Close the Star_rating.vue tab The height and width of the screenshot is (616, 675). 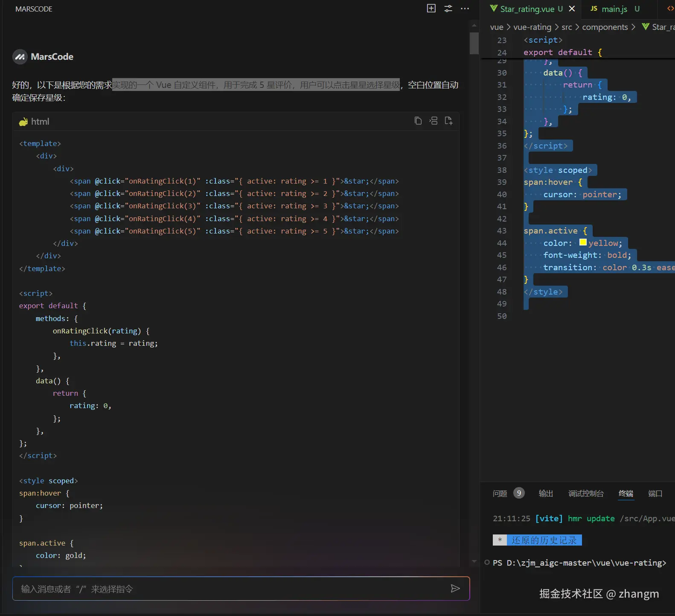point(572,9)
